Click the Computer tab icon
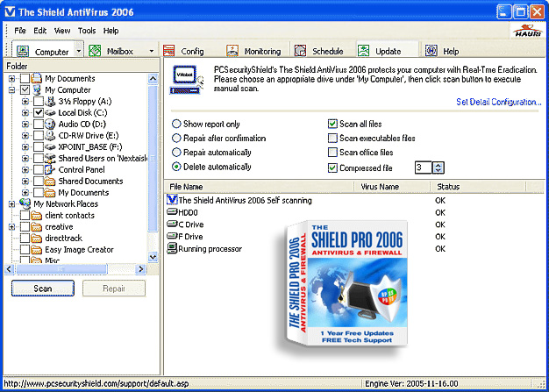The image size is (549, 392). tap(23, 51)
